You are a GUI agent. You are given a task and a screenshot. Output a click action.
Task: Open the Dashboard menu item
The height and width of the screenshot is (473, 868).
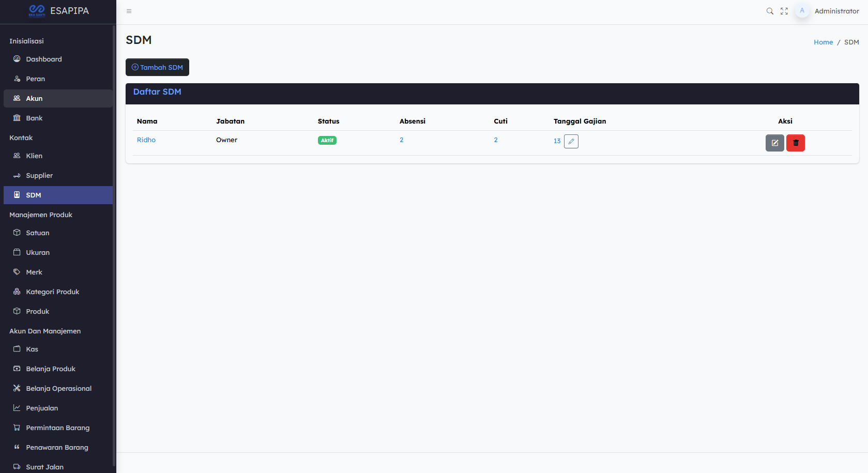[58, 59]
